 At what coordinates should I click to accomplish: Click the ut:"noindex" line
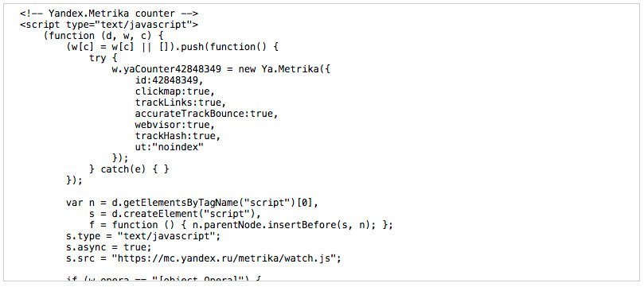[x=170, y=146]
